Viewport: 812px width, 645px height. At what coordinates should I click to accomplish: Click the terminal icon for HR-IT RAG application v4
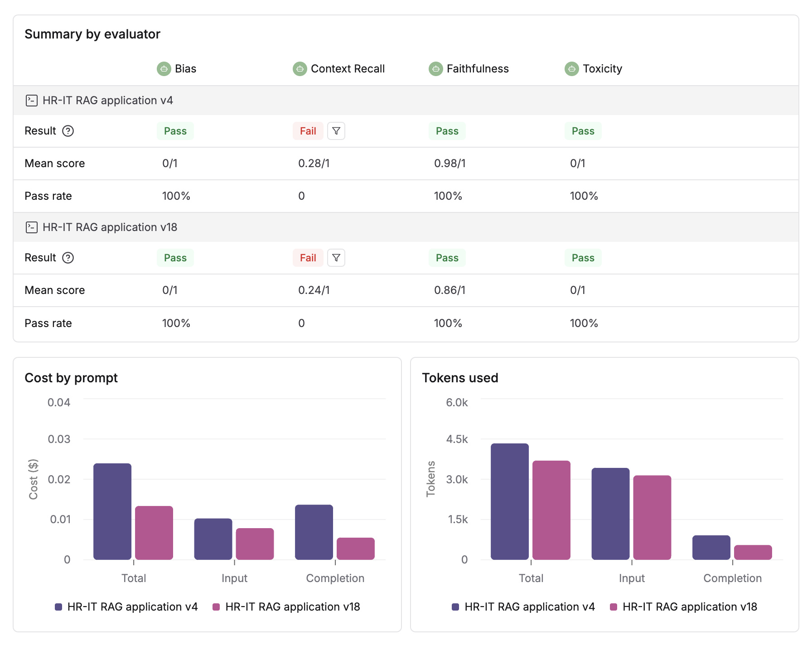click(x=31, y=101)
